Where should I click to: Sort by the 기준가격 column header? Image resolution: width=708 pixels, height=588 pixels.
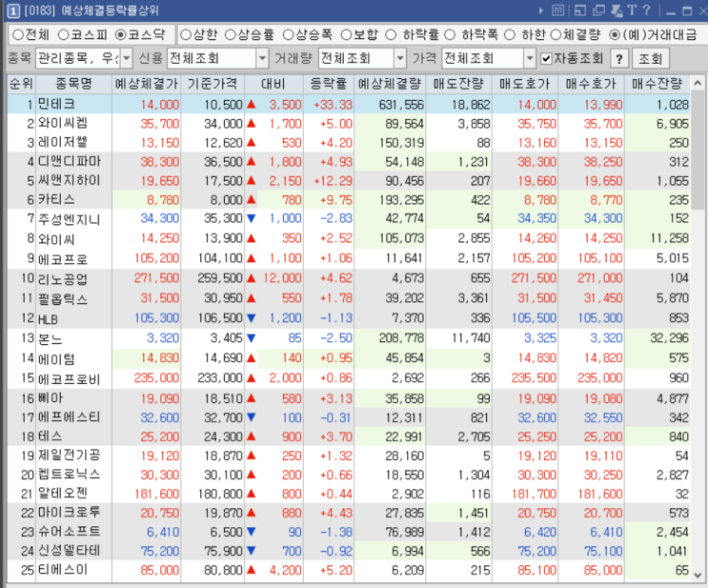pyautogui.click(x=212, y=84)
